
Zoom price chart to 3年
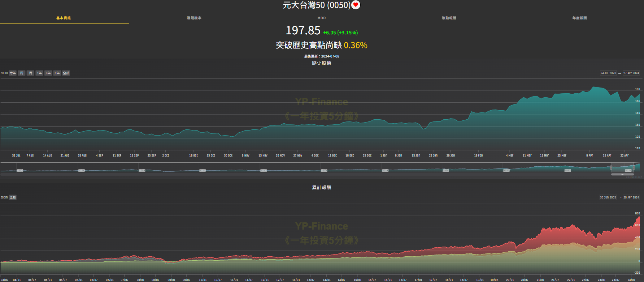[x=48, y=73]
